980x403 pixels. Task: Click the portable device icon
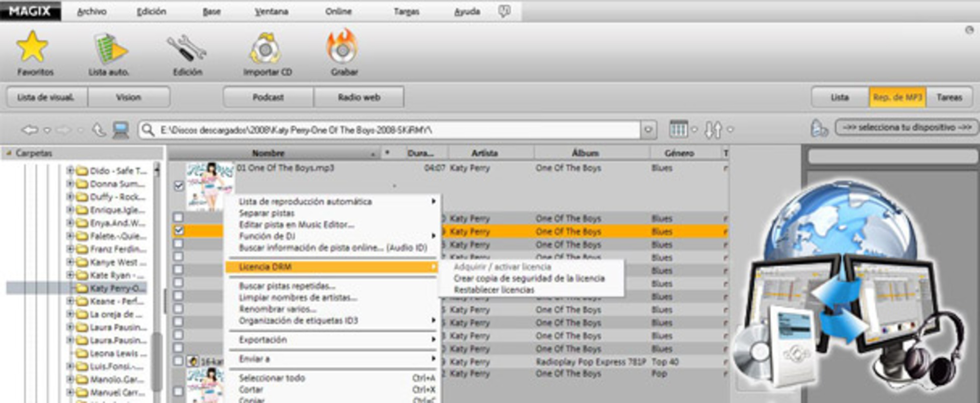(x=819, y=128)
